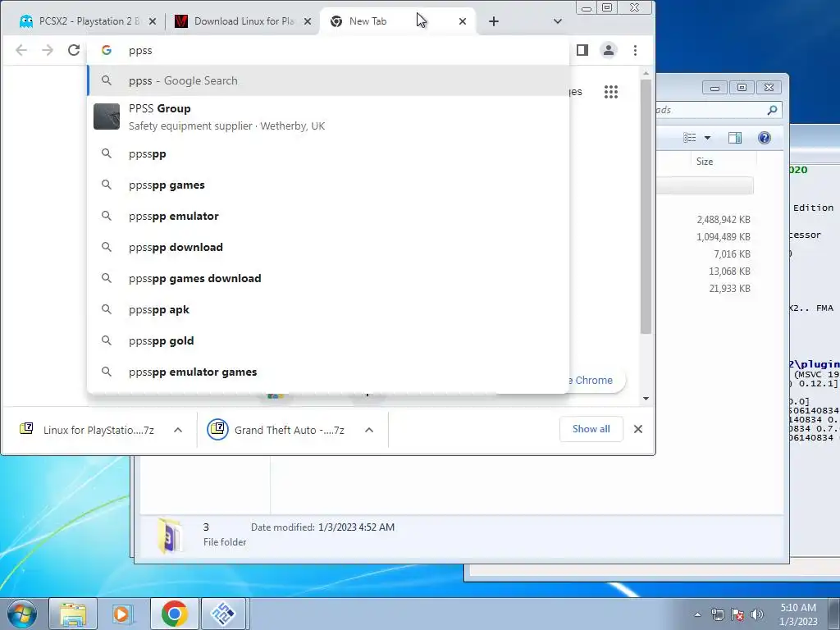Open the Linux for PlayStation .7z download
The height and width of the screenshot is (630, 840).
click(x=88, y=430)
